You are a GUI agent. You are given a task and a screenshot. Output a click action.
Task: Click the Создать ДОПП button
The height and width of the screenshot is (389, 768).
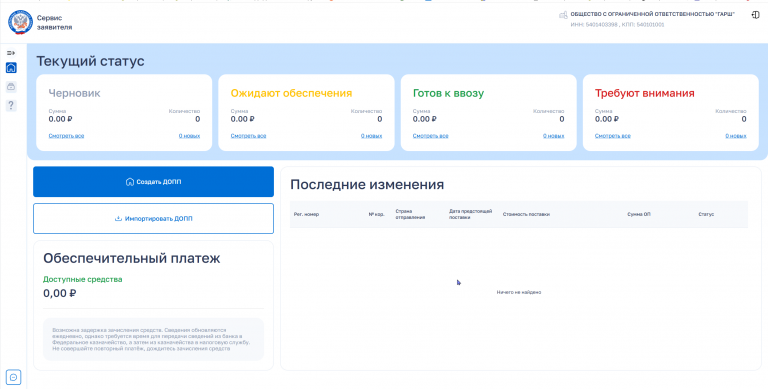pyautogui.click(x=153, y=182)
